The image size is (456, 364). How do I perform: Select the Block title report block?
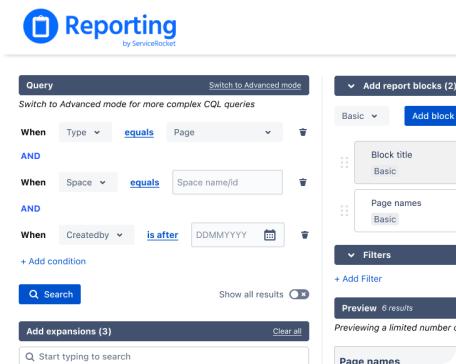click(x=405, y=163)
